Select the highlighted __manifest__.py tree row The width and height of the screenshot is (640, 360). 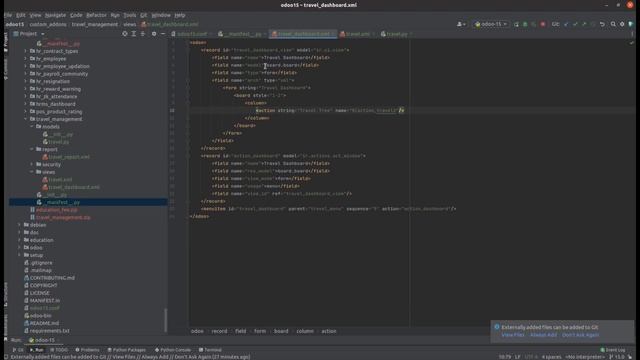pos(88,202)
